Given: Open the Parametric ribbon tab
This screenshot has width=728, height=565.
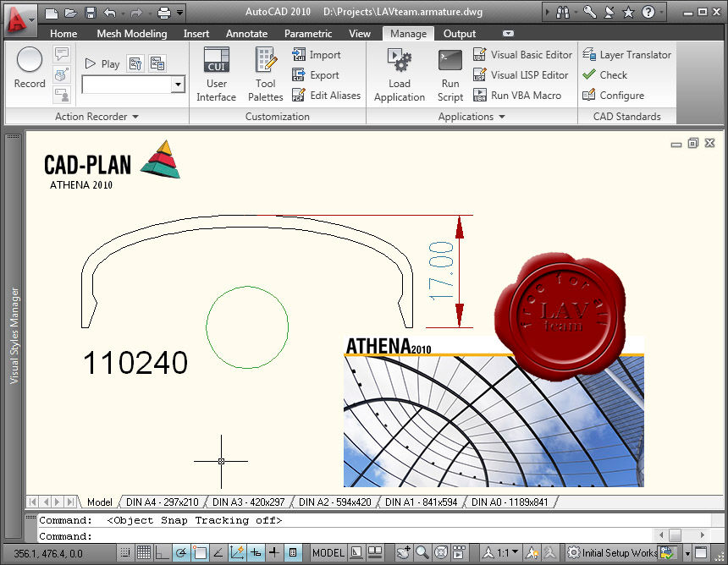Looking at the screenshot, I should (308, 33).
